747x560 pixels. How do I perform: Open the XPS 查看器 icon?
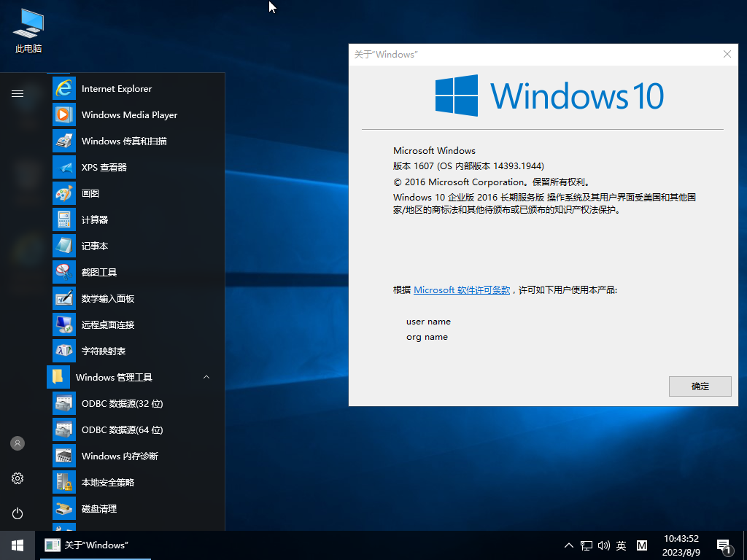point(64,167)
